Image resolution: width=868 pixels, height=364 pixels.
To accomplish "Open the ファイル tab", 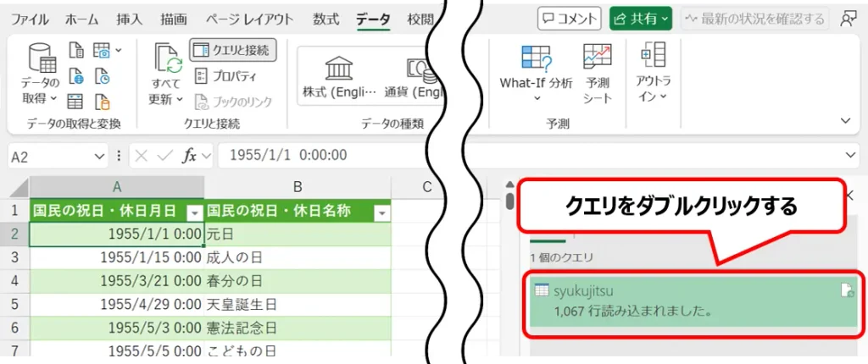I will click(32, 19).
